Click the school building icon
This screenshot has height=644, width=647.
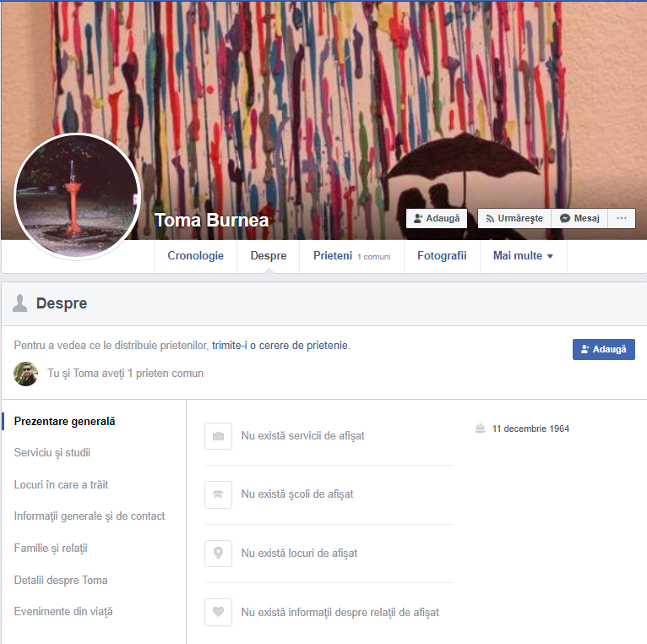click(x=218, y=494)
